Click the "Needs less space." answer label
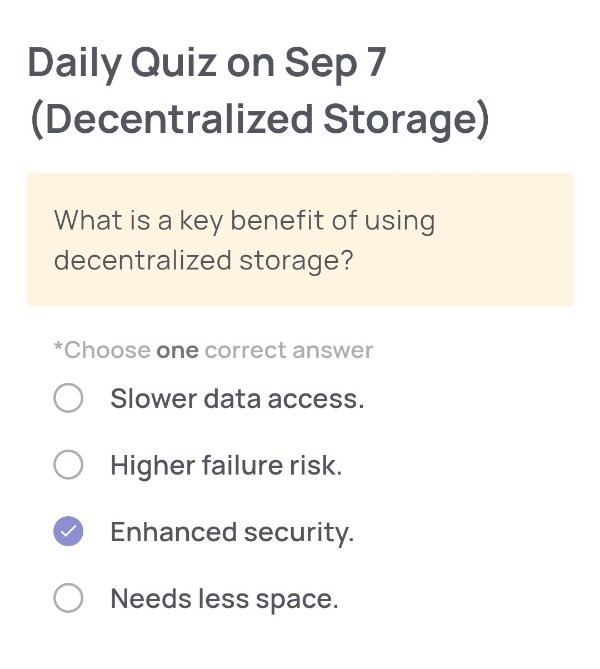The image size is (600, 669). (224, 599)
